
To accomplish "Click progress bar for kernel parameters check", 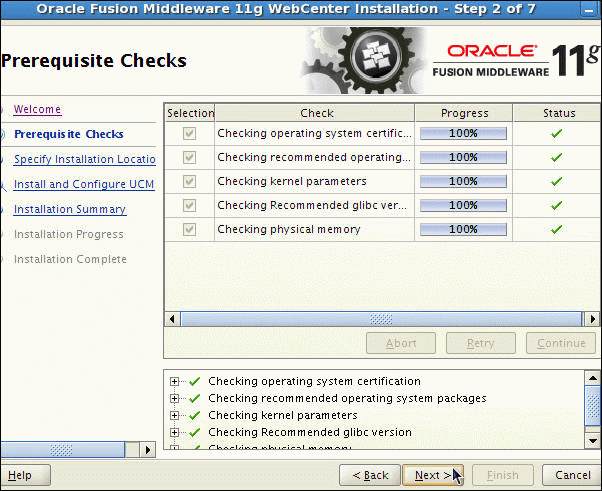I will point(463,181).
